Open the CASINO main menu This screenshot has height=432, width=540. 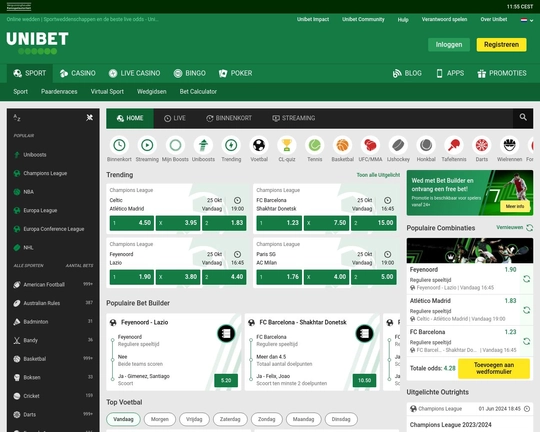pos(77,73)
